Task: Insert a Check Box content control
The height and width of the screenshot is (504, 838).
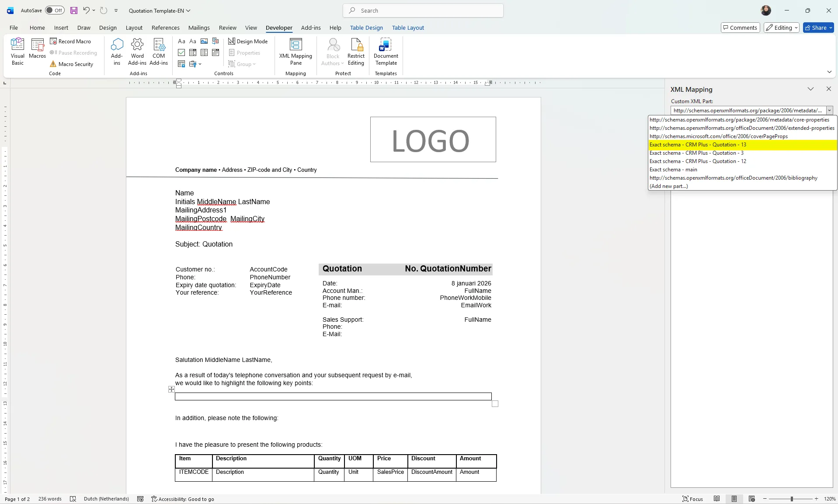Action: coord(181,52)
